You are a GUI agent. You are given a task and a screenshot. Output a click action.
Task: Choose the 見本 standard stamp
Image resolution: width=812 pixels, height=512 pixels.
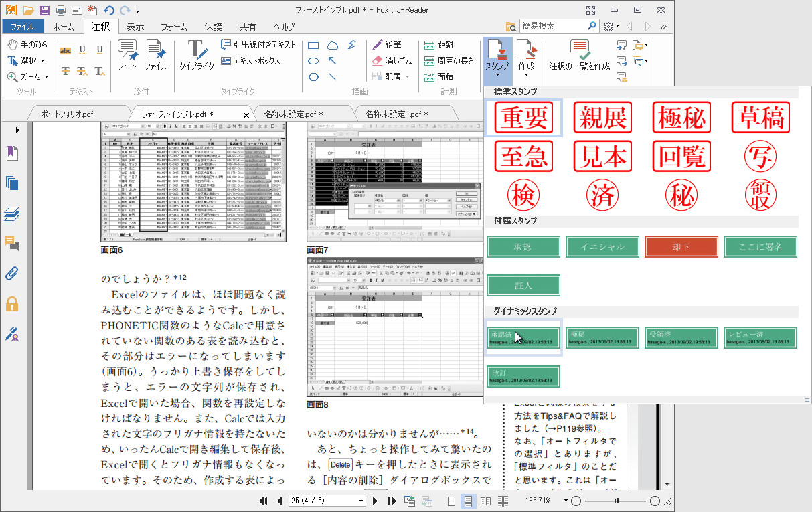click(x=603, y=157)
